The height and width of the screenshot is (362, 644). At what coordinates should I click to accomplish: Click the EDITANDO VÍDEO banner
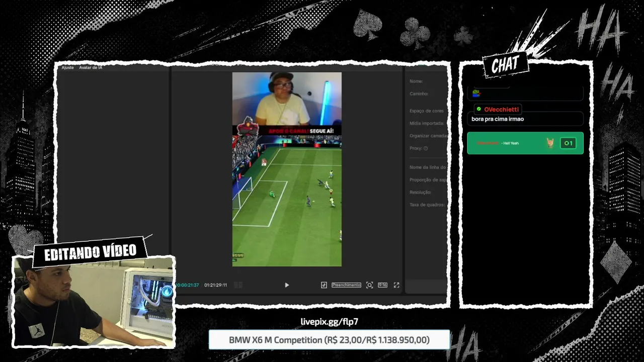[x=91, y=252]
